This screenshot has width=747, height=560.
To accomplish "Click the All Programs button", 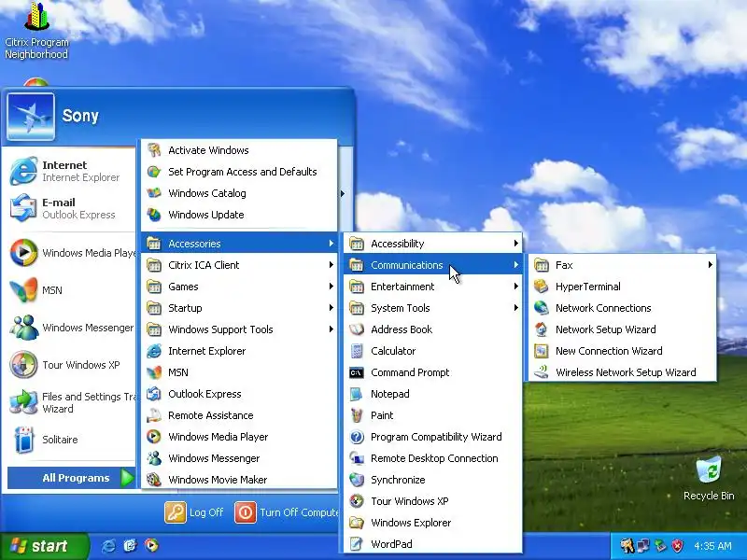I will click(x=72, y=478).
